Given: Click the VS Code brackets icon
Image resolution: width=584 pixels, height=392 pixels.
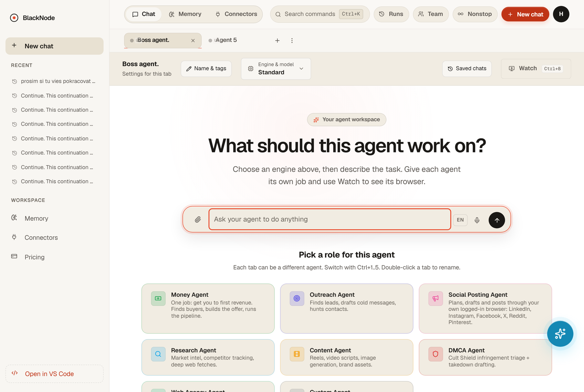Looking at the screenshot, I should (15, 373).
